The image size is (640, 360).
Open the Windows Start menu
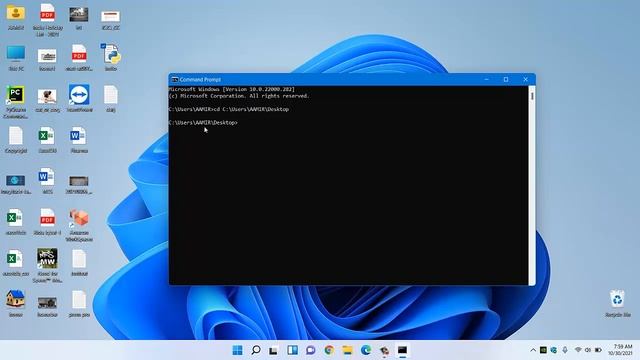tap(237, 350)
